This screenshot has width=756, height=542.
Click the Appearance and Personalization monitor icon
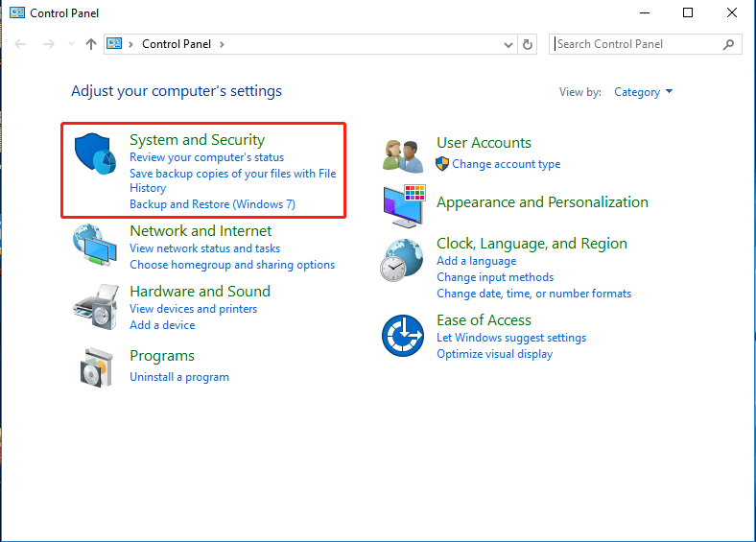click(x=403, y=203)
